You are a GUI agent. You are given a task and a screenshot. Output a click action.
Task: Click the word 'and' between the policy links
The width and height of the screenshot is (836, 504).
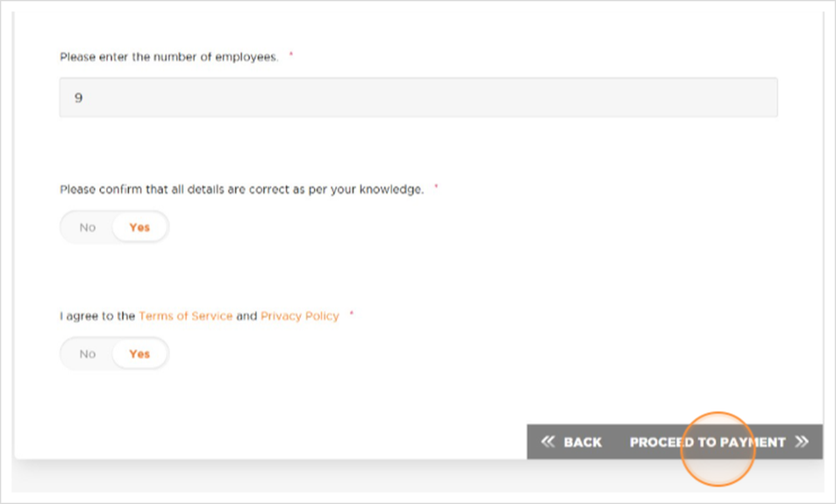coord(247,316)
